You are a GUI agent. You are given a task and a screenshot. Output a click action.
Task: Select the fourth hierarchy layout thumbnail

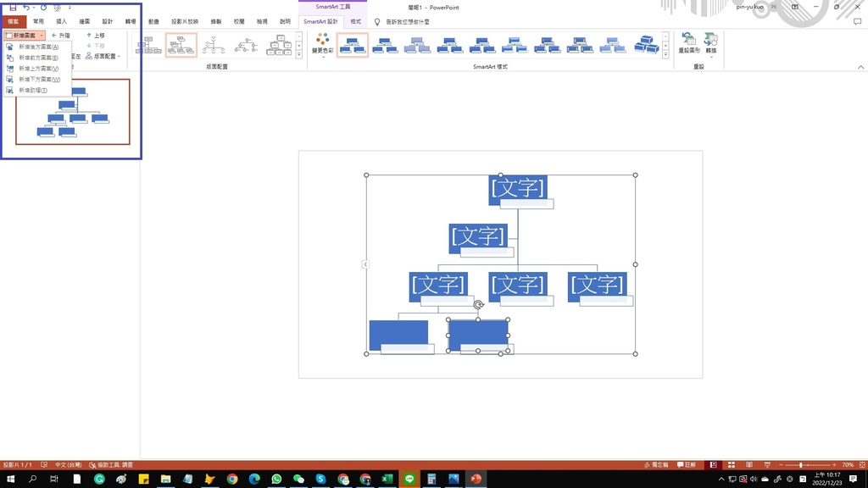coord(247,46)
